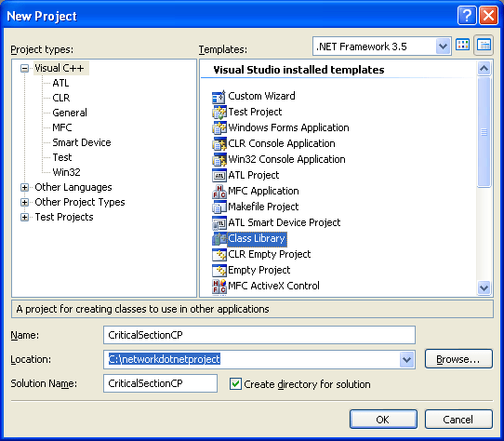Screen dimensions: 504x441
Task: Click the Windows Forms Application icon
Action: click(219, 128)
